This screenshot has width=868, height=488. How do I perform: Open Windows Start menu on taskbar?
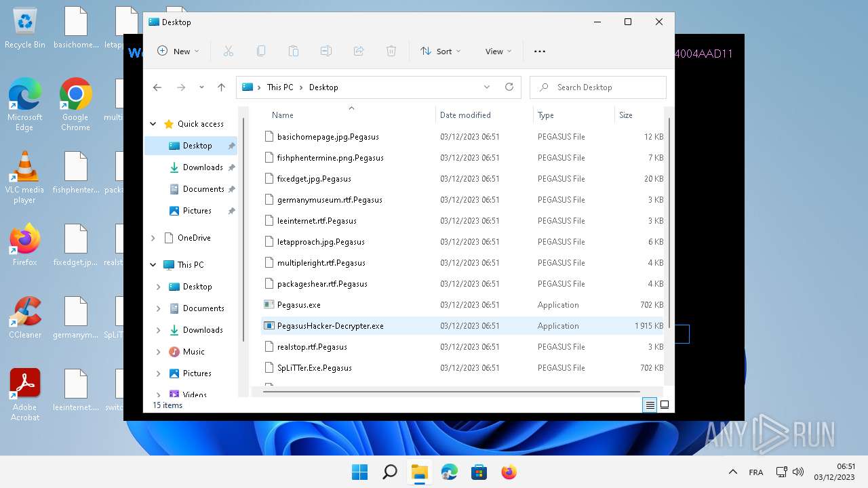click(359, 472)
